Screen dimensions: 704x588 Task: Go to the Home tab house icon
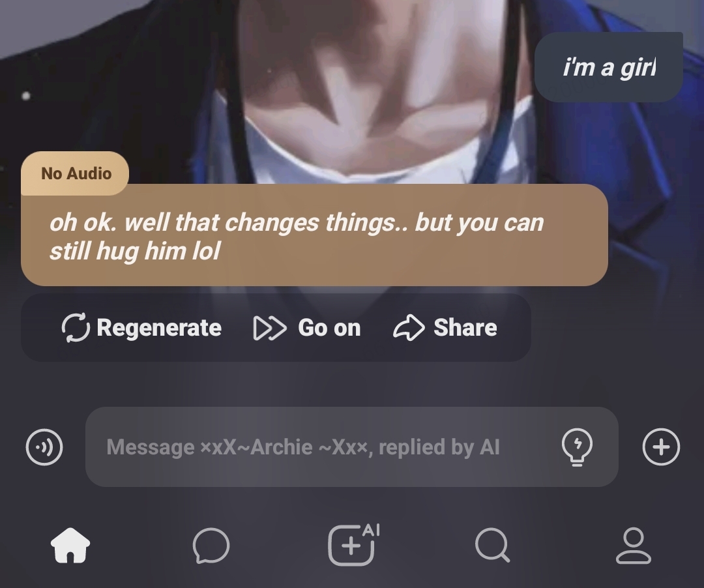(70, 545)
